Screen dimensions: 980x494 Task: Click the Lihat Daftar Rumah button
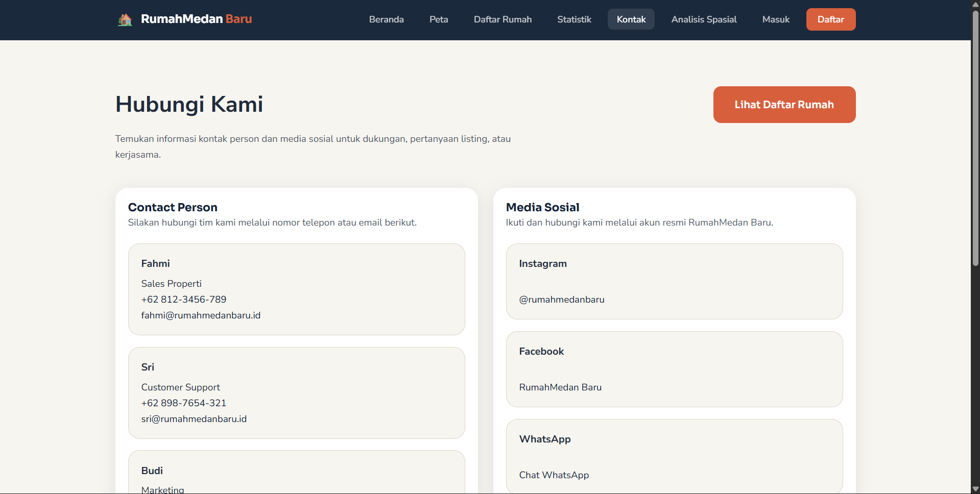coord(784,105)
